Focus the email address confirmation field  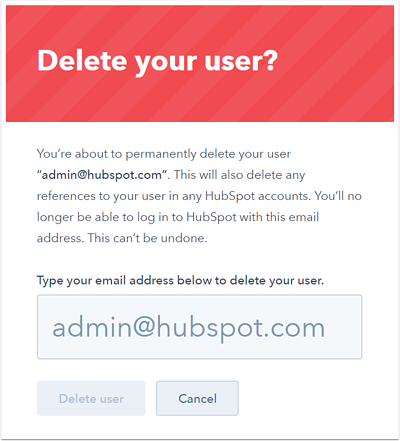coord(199,327)
